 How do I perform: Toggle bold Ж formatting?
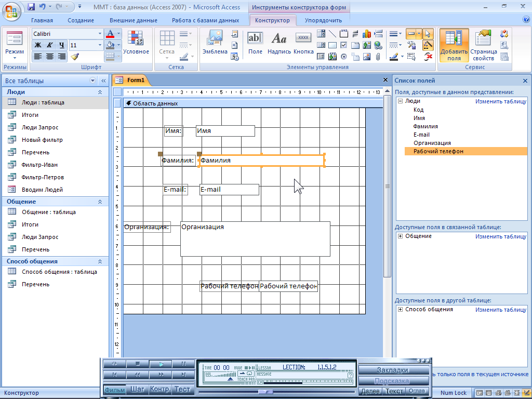pos(38,45)
